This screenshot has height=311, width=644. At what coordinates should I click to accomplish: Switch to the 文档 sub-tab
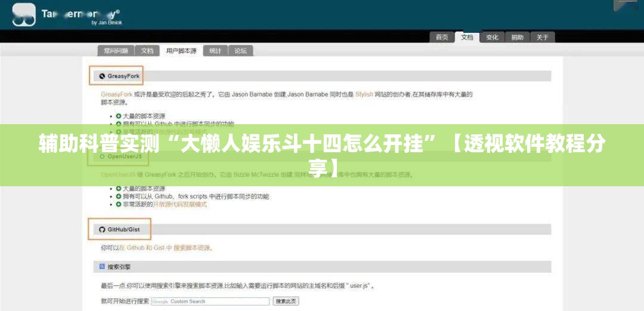[x=147, y=51]
